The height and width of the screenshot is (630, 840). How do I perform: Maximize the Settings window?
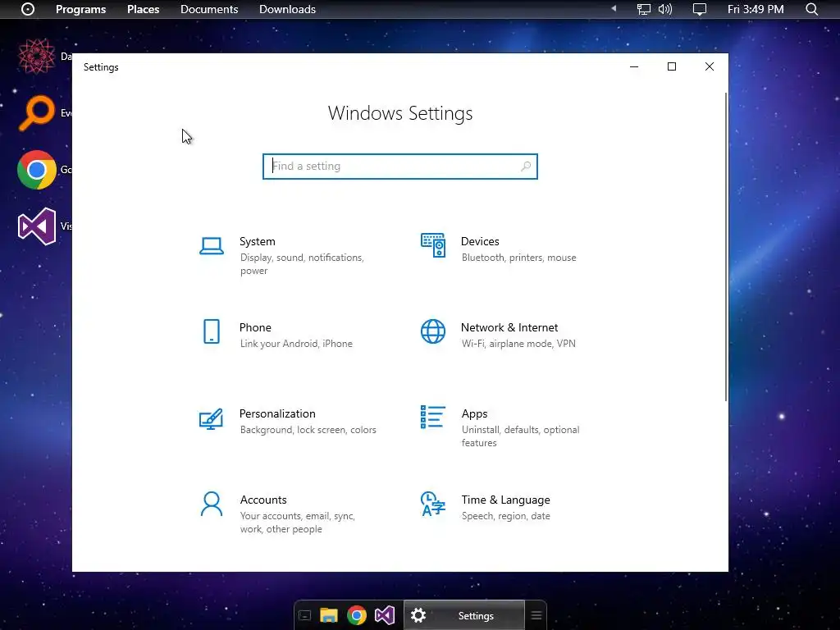pyautogui.click(x=672, y=67)
